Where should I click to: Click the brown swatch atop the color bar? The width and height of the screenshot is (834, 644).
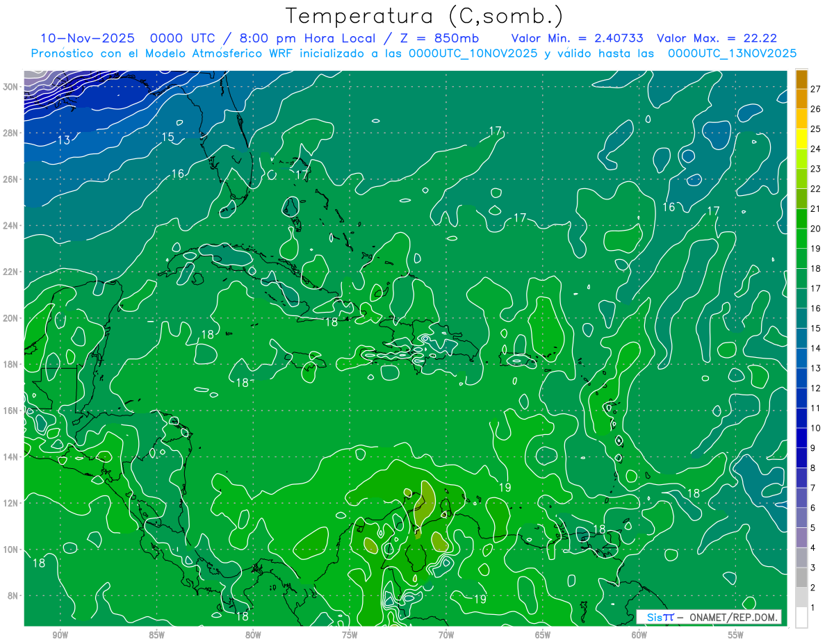801,80
